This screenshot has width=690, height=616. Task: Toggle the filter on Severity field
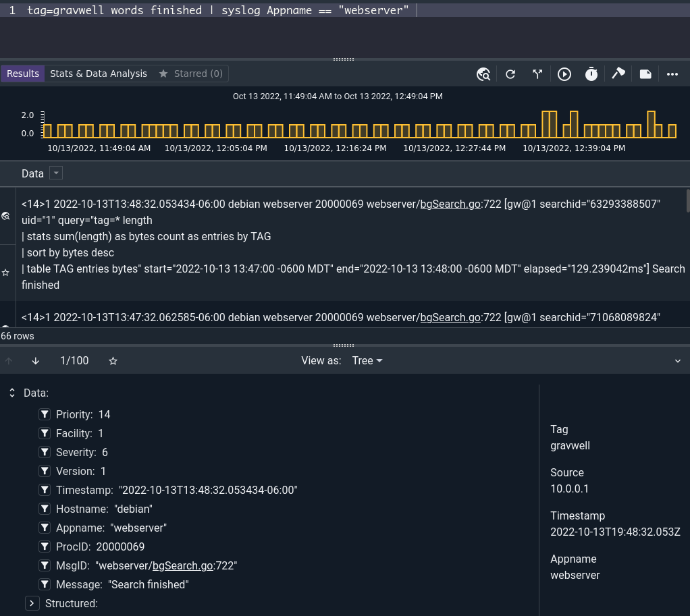(x=45, y=452)
